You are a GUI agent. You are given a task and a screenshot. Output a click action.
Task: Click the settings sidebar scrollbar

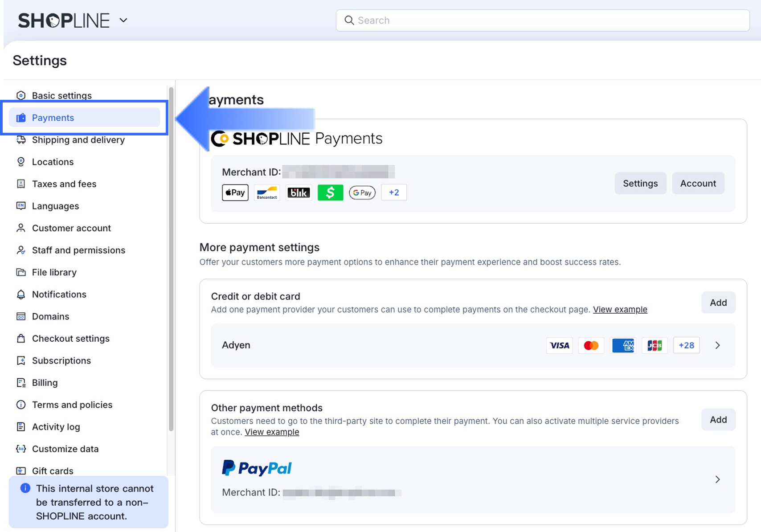pos(171,259)
